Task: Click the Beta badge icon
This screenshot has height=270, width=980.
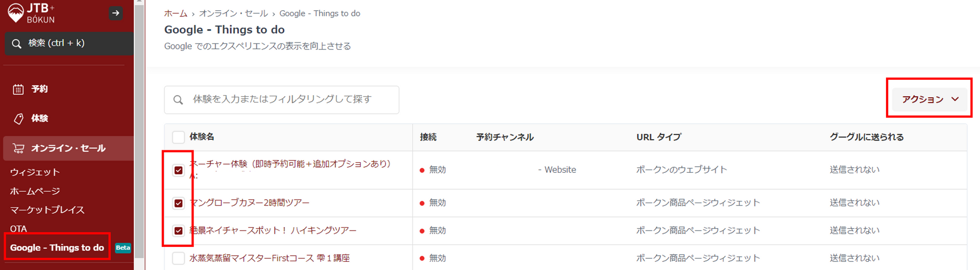Action: coord(123,248)
